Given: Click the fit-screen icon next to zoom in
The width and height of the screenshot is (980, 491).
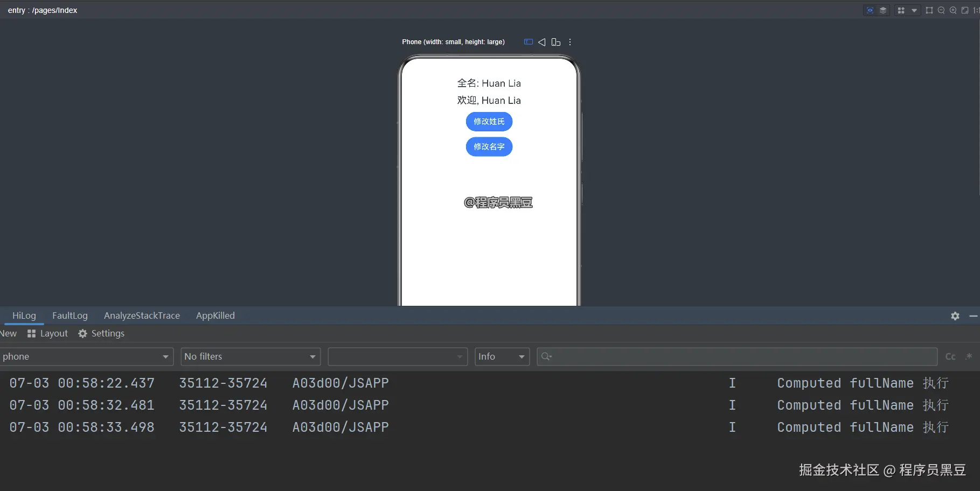Looking at the screenshot, I should point(965,10).
